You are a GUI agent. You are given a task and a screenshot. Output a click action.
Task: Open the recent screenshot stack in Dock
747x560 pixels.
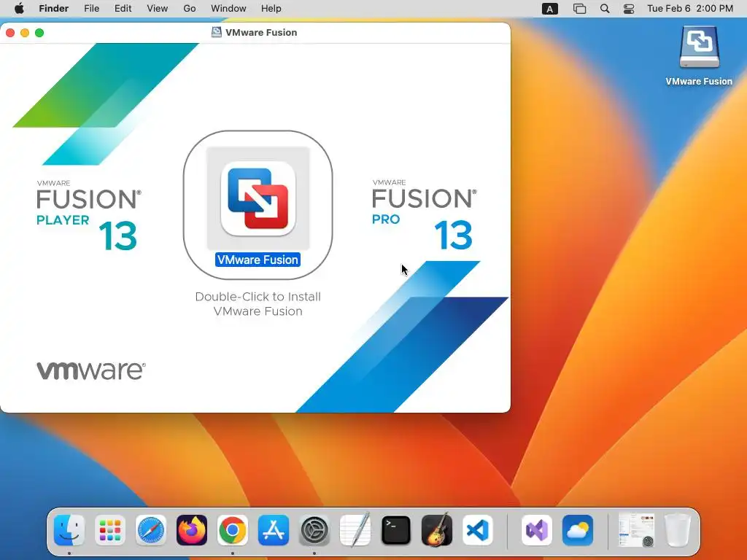click(x=637, y=530)
